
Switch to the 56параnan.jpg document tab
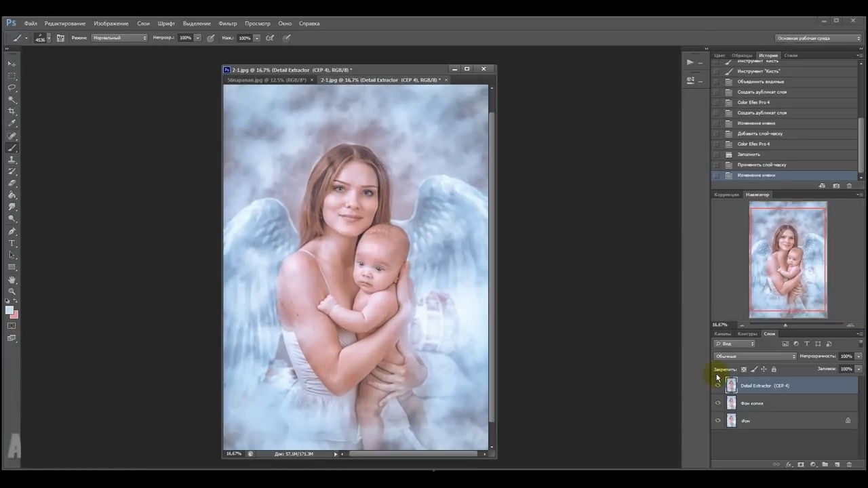tap(267, 80)
